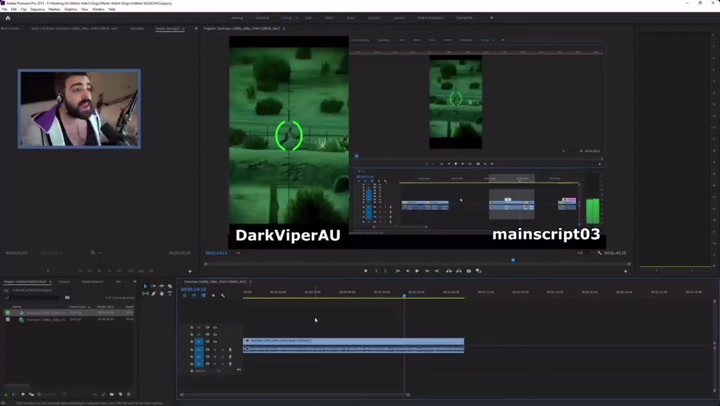Viewport: 720px width, 406px height.
Task: Expand the Source panel group overflow chevrons
Action: (x=196, y=28)
